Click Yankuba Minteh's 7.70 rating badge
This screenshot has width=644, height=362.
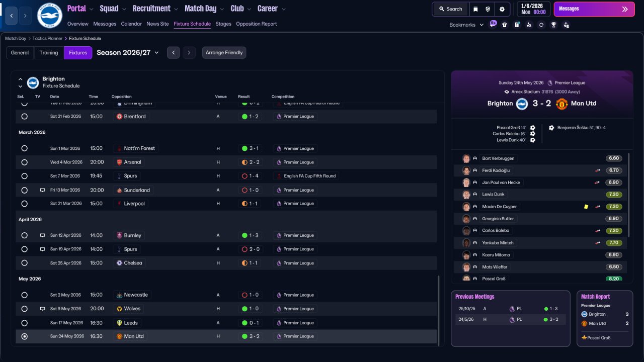pyautogui.click(x=614, y=243)
